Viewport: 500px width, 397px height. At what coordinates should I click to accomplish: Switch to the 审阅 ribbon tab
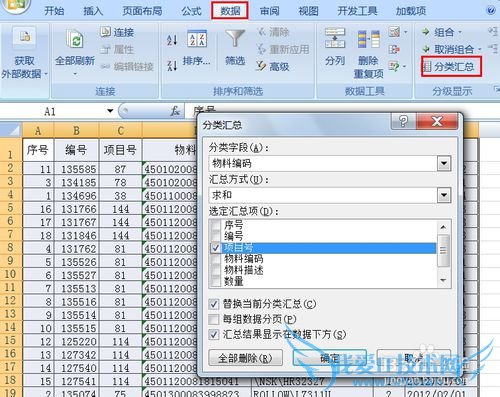(269, 11)
